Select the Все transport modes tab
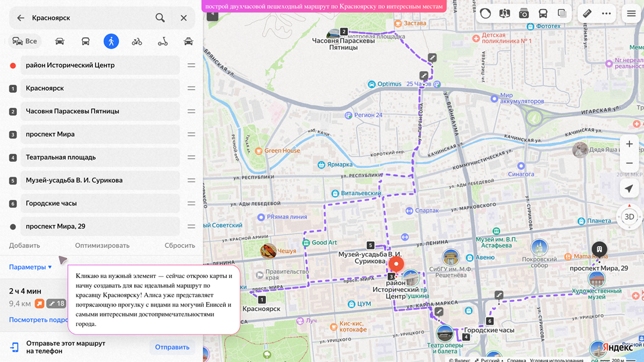The image size is (644, 362). pos(25,41)
